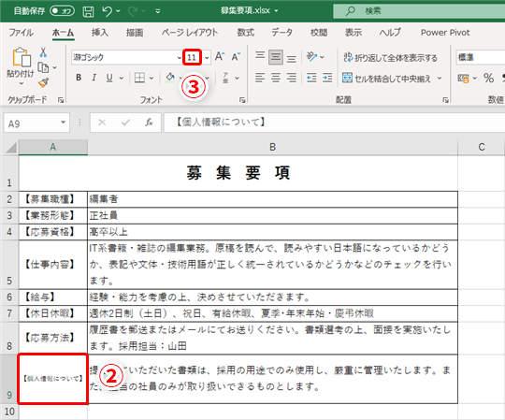Expand the Name Box dropdown next to A9
The height and width of the screenshot is (420, 505).
[x=64, y=123]
